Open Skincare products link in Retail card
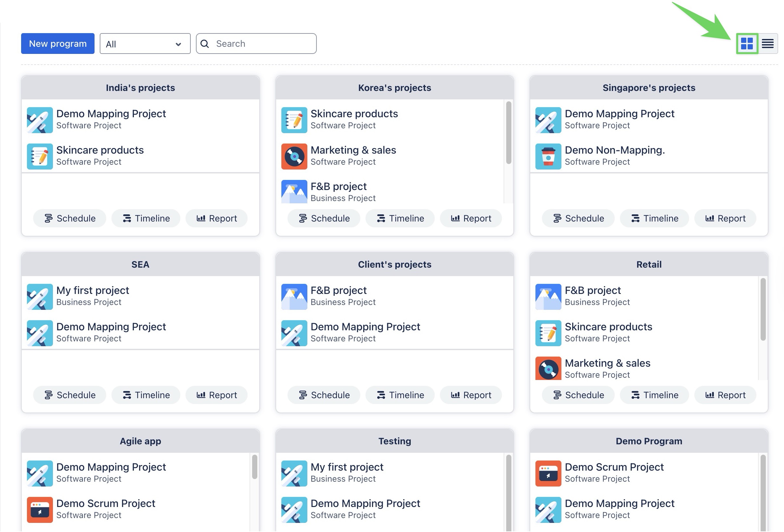The width and height of the screenshot is (784, 532). pyautogui.click(x=608, y=327)
